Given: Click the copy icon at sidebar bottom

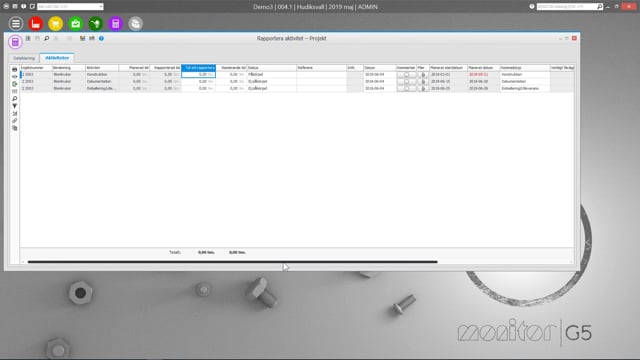Looking at the screenshot, I should (15, 128).
